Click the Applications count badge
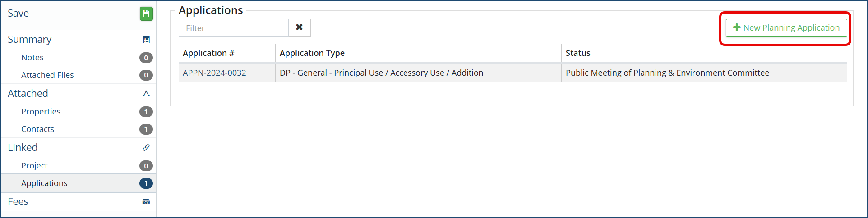 click(146, 183)
